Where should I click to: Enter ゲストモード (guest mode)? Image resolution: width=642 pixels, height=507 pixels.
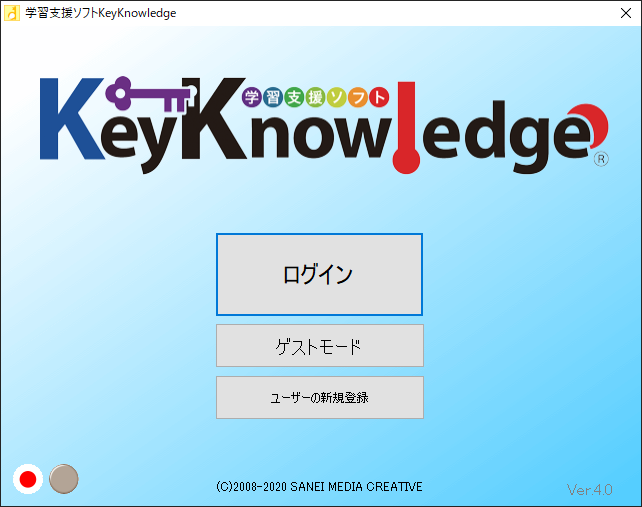pos(319,346)
